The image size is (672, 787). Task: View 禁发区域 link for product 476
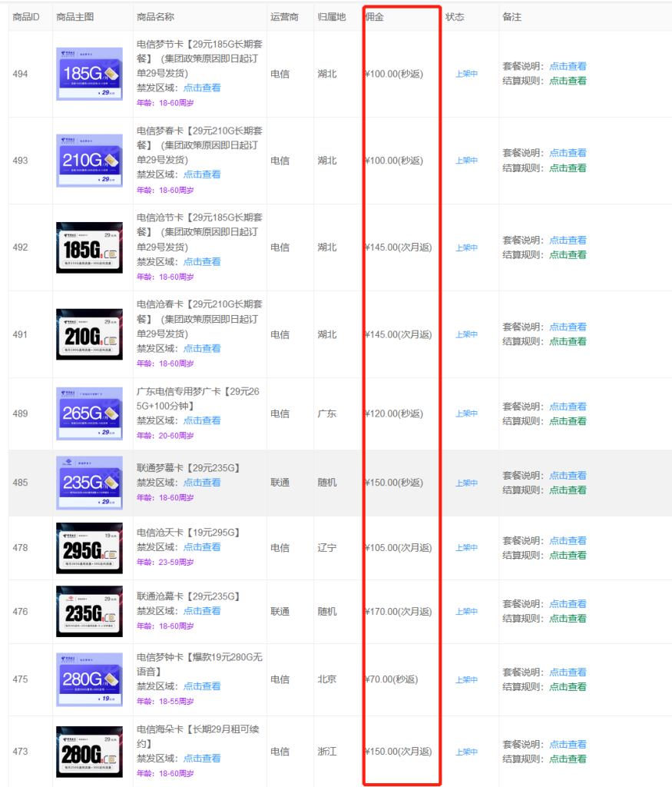point(202,611)
